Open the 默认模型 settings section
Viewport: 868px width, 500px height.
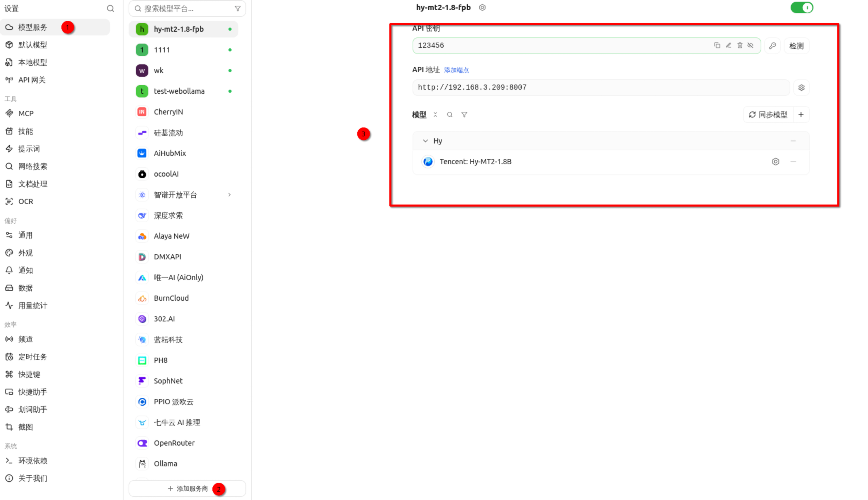(55, 45)
